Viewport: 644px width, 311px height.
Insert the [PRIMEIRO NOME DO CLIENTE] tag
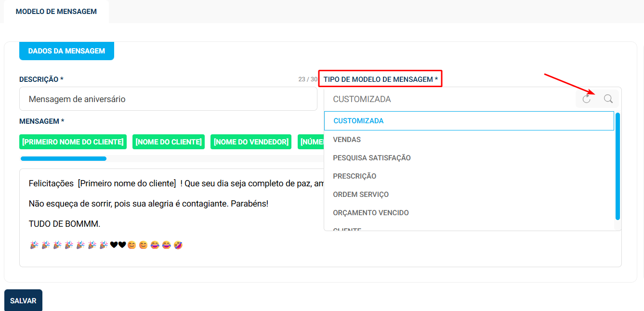click(73, 142)
